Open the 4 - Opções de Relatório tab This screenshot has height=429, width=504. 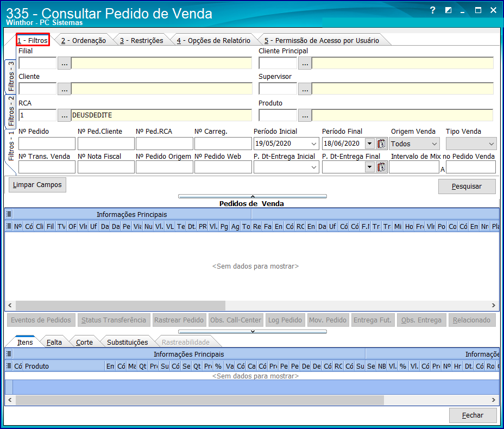[x=214, y=40]
